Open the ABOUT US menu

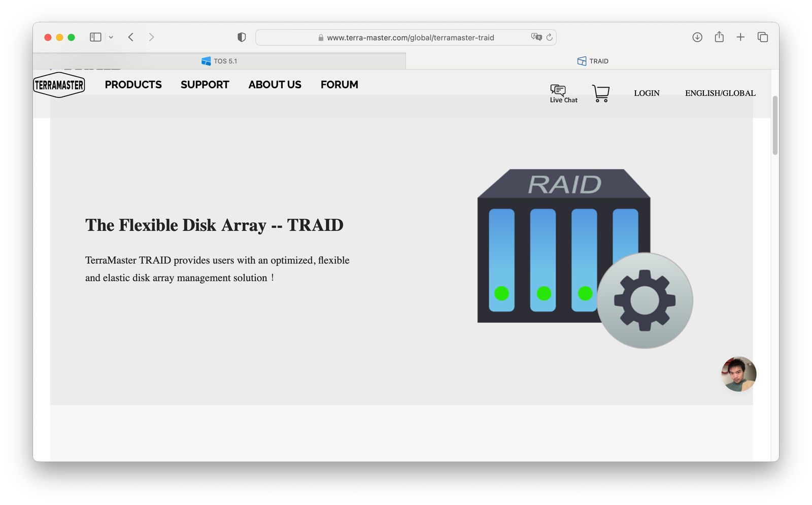click(x=275, y=85)
